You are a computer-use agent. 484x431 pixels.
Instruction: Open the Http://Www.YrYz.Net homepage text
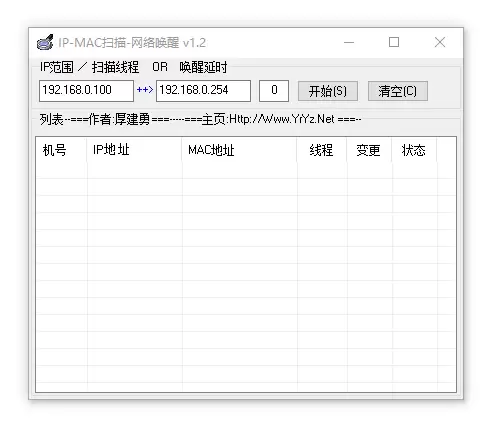tap(282, 119)
